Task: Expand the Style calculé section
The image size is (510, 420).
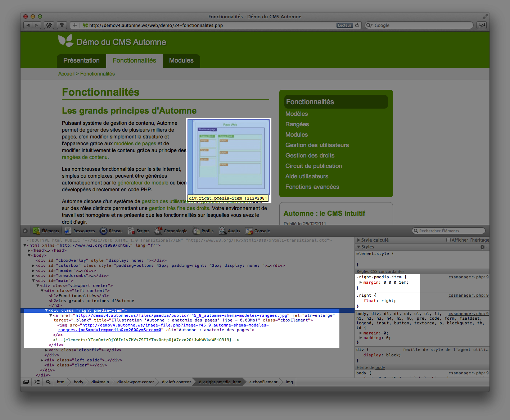Action: click(x=358, y=240)
